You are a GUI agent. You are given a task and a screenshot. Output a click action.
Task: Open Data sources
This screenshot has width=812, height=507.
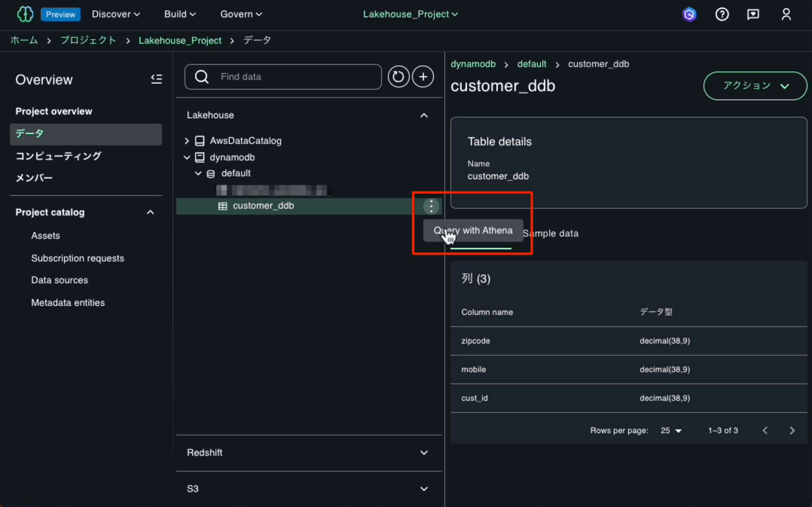(60, 280)
